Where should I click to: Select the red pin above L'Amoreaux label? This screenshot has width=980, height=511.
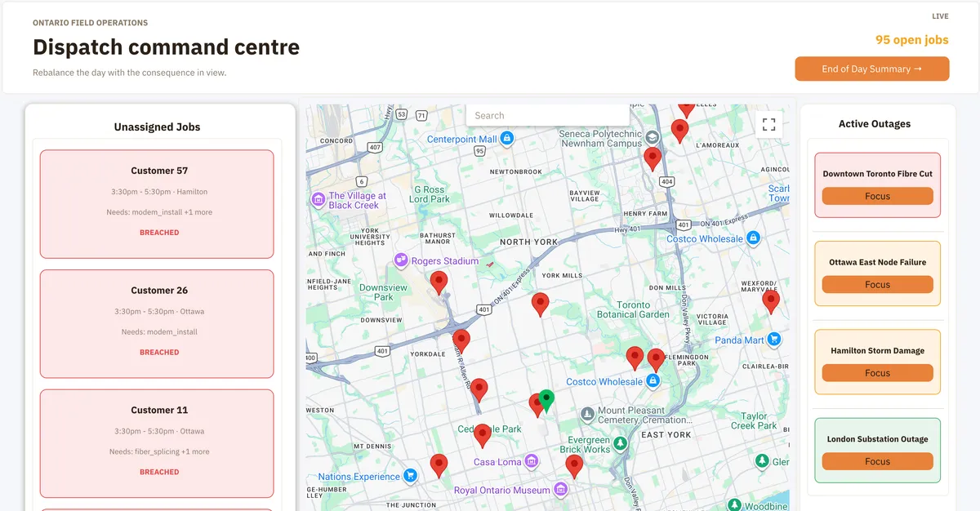679,131
